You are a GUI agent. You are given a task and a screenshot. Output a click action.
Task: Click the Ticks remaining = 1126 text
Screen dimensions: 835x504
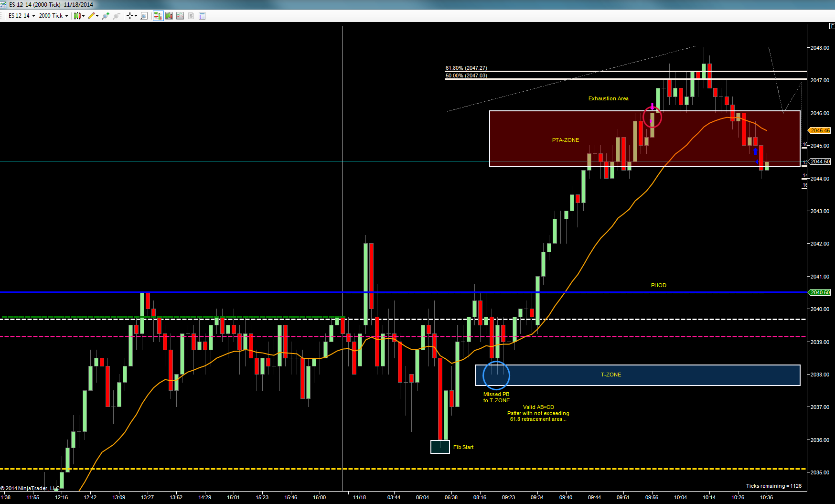click(x=774, y=486)
